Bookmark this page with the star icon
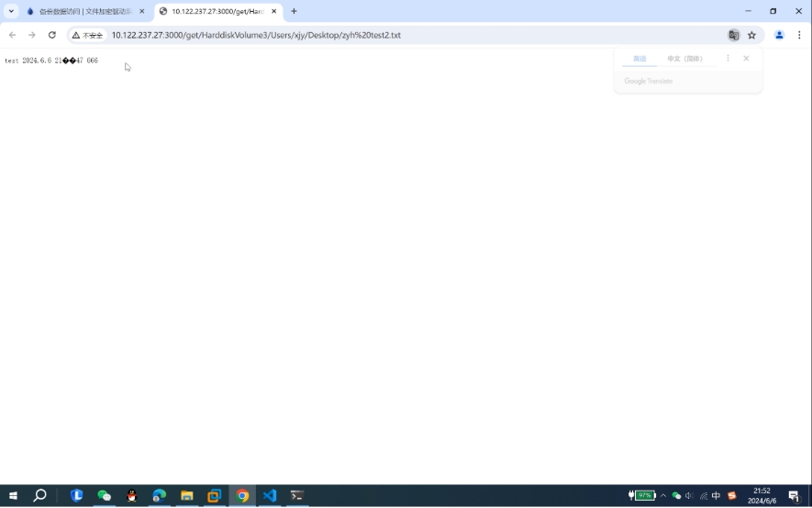Screen dimensions: 812x508 pyautogui.click(x=751, y=35)
